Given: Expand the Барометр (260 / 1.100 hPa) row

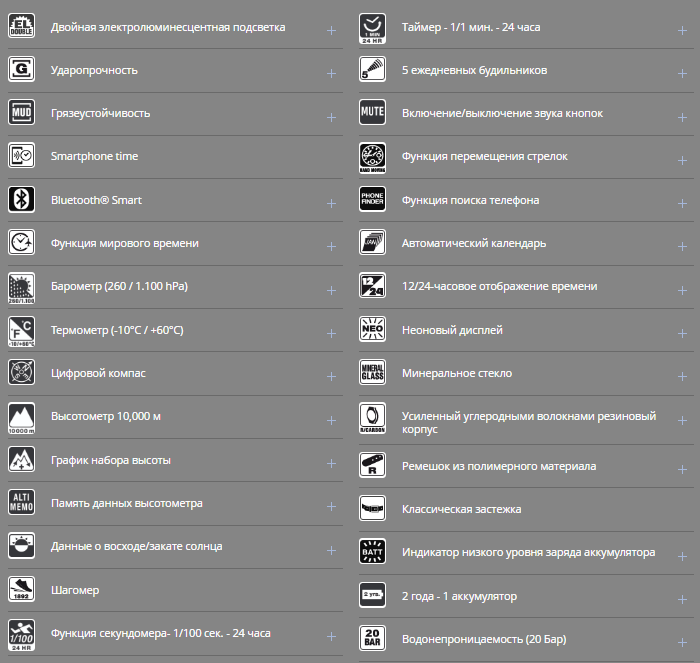Looking at the screenshot, I should click(x=331, y=290).
